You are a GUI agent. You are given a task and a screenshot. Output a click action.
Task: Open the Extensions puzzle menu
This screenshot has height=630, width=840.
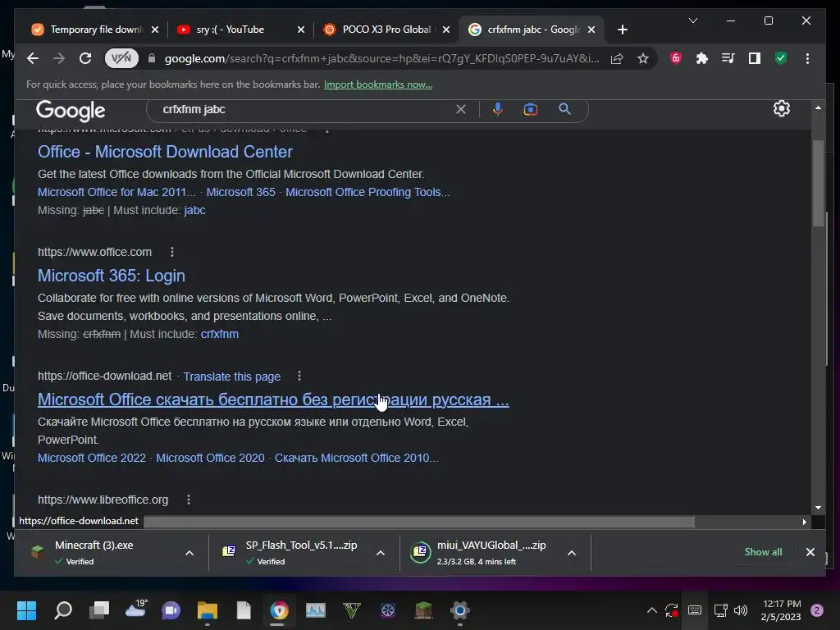[x=702, y=58]
